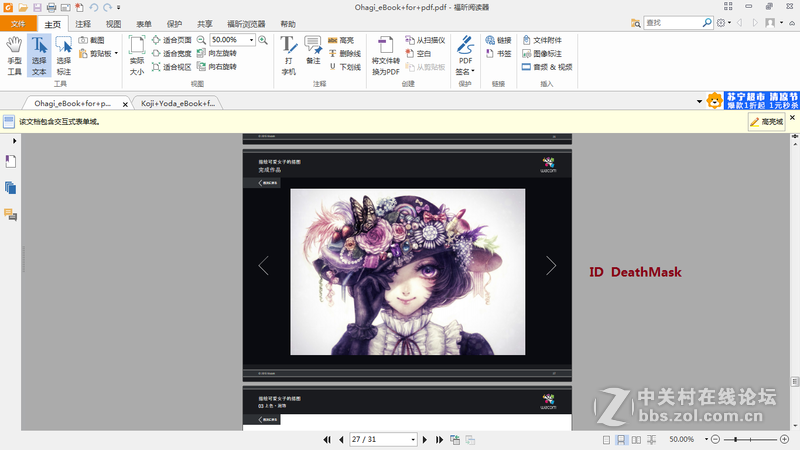800x450 pixels.
Task: Select the Typewriter tool (打字机)
Action: pos(289,56)
